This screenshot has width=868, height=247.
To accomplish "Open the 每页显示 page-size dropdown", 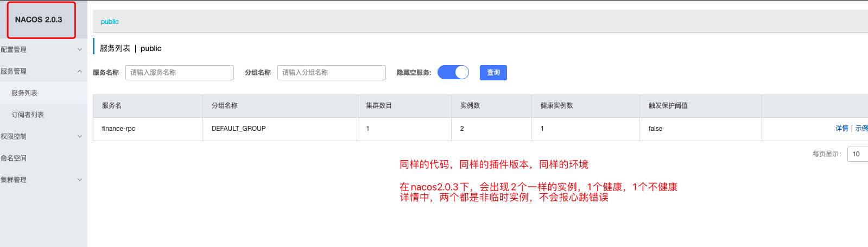I will point(858,154).
